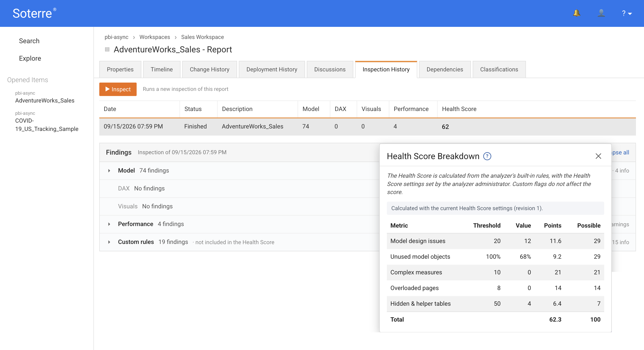Click the Collapse all link in Findings
The width and height of the screenshot is (644, 350).
[620, 152]
